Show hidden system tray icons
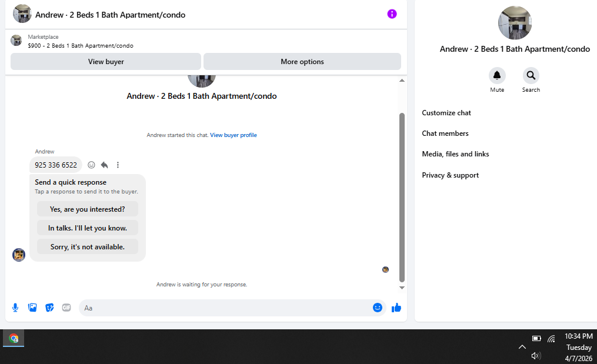 (522, 347)
